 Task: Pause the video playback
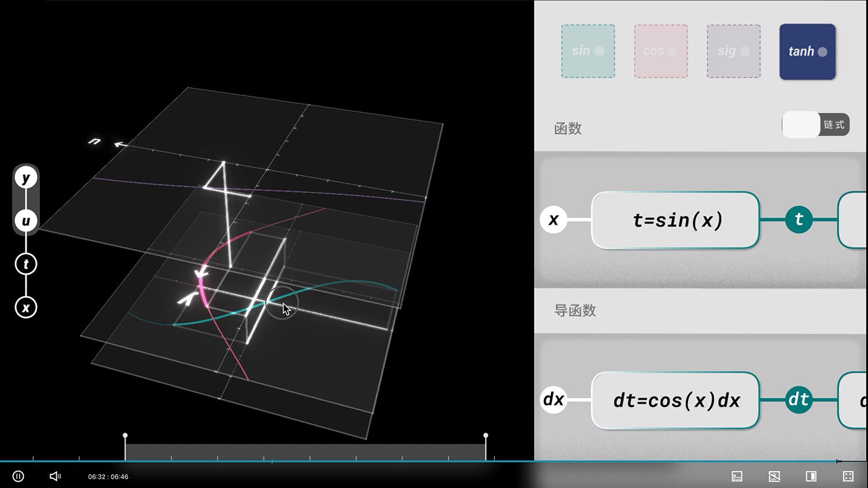18,476
